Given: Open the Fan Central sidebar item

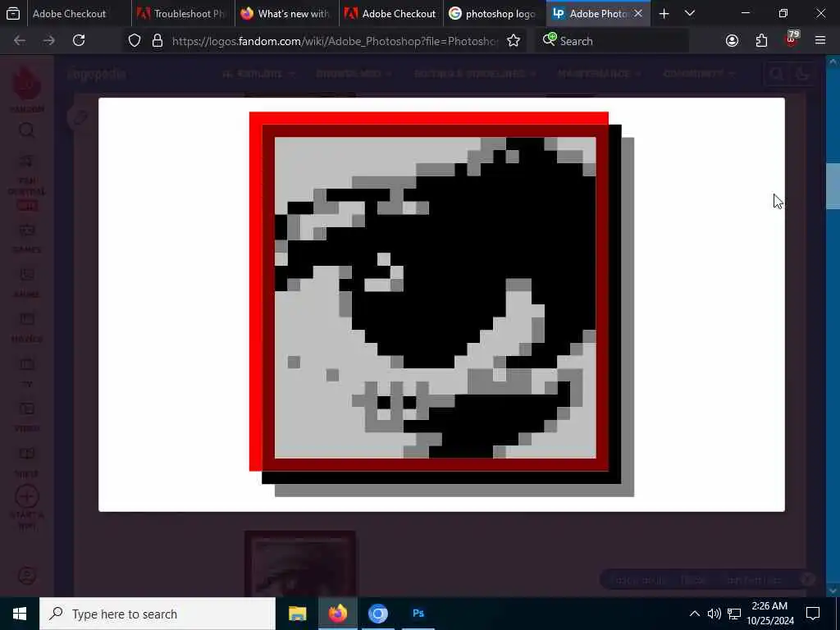Looking at the screenshot, I should click(27, 181).
